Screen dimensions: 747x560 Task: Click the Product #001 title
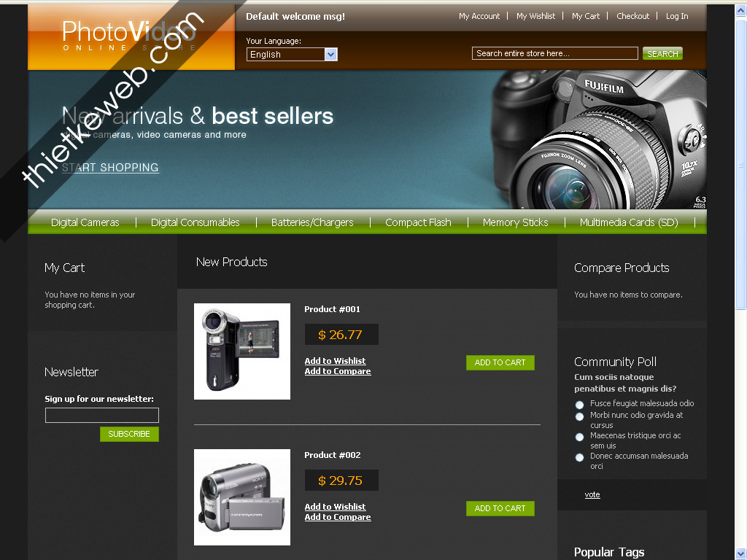pyautogui.click(x=333, y=309)
